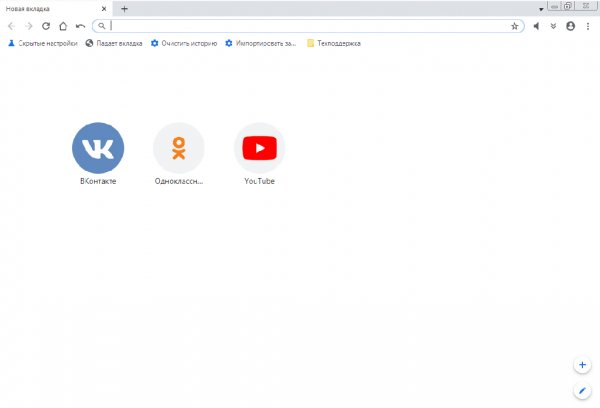Close the Новая вкладка tab
The height and width of the screenshot is (408, 600).
pyautogui.click(x=104, y=9)
